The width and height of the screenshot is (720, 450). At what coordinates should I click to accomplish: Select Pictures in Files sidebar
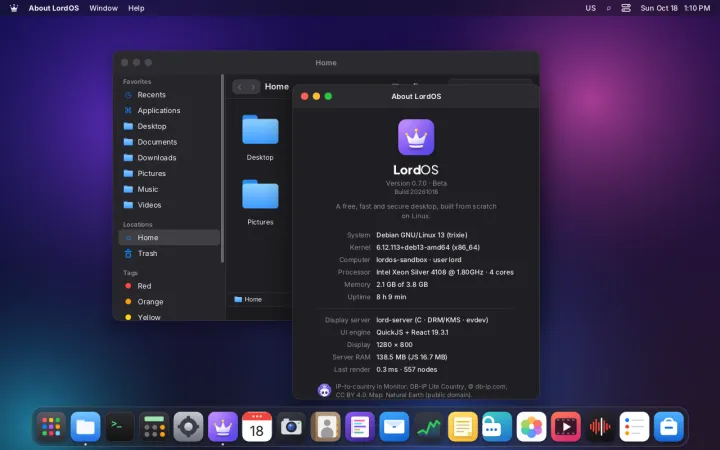169,173
